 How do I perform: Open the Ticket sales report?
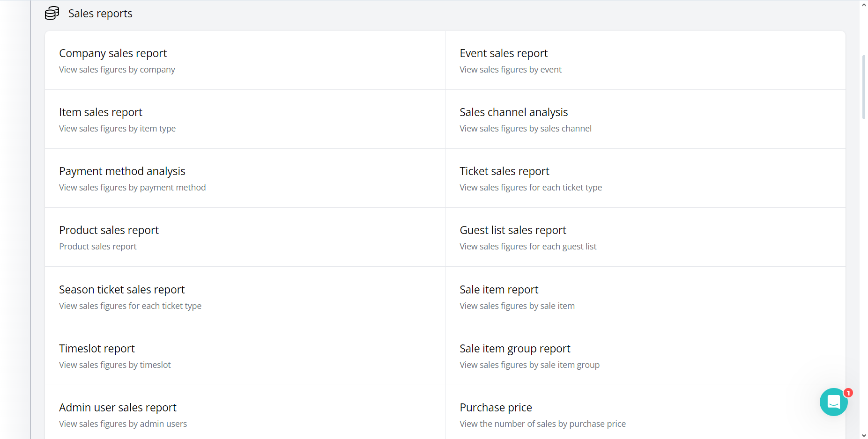tap(504, 171)
